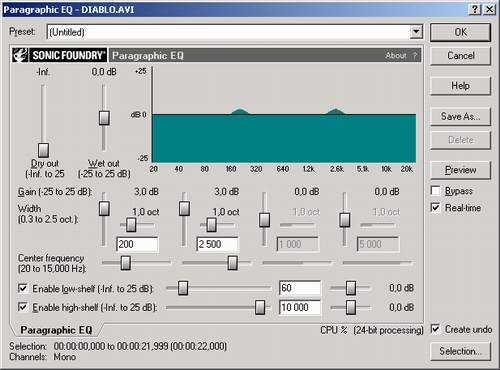
Task: Click the 200 Hz center frequency field
Action: click(x=137, y=244)
